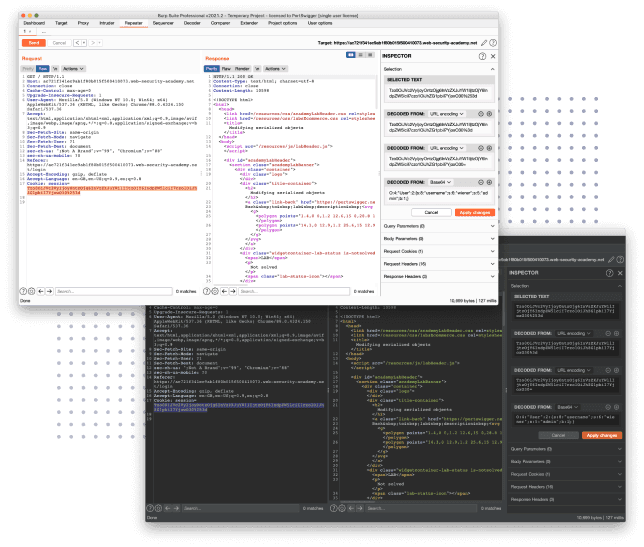Open Inspector help question mark icon
Screen dimensions: 644x547
pyautogui.click(x=483, y=56)
